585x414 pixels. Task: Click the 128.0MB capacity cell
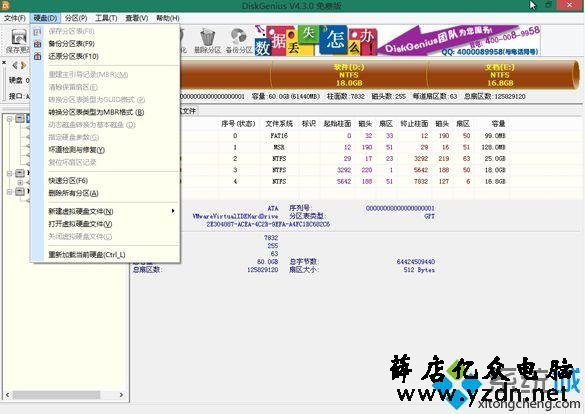(493, 147)
